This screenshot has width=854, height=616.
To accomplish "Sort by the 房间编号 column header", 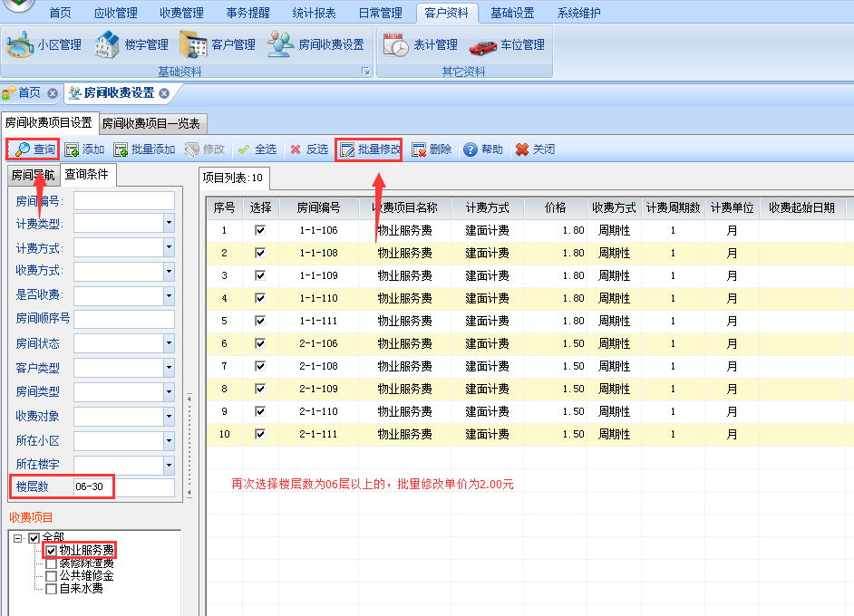I will 318,207.
